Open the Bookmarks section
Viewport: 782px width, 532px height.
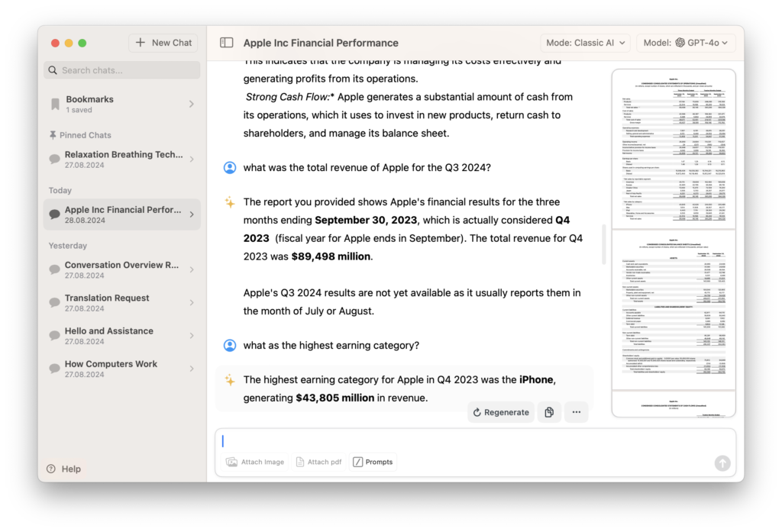tap(122, 104)
